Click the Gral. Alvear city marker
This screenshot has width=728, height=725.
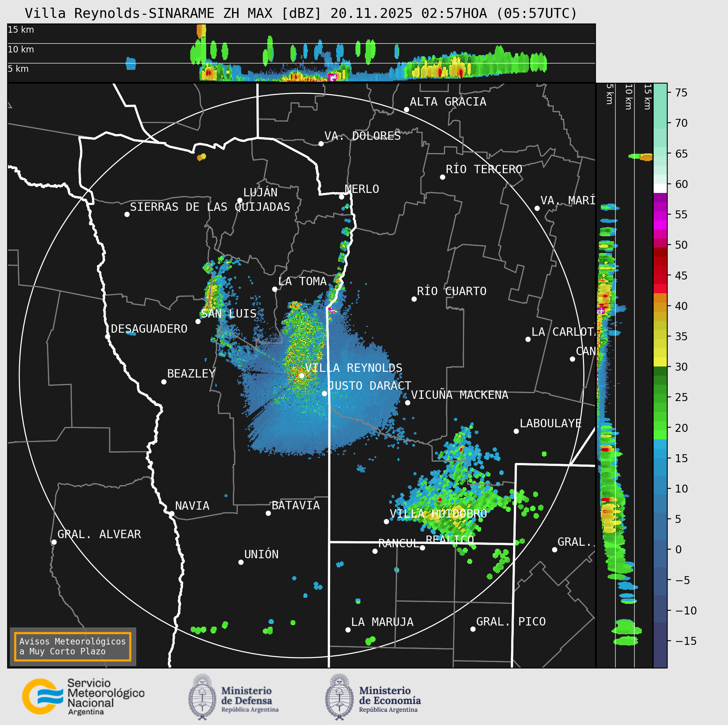54,542
